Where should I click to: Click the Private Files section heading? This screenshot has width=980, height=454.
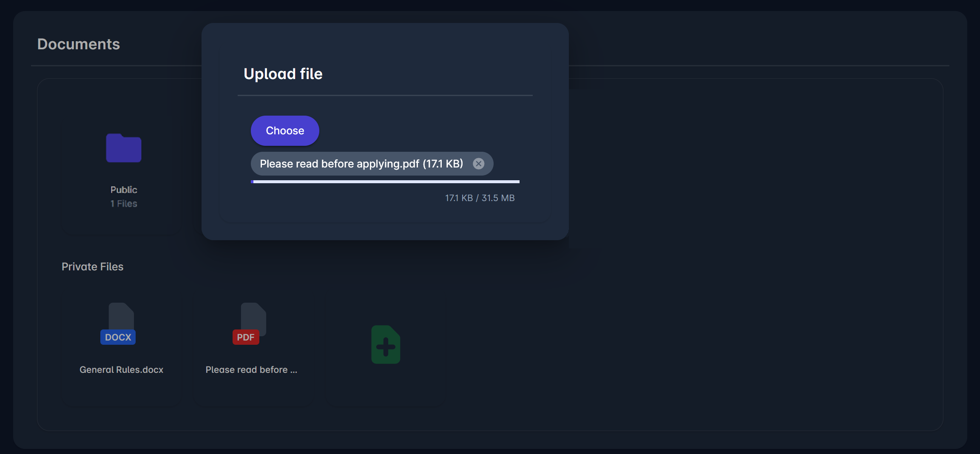pyautogui.click(x=93, y=267)
